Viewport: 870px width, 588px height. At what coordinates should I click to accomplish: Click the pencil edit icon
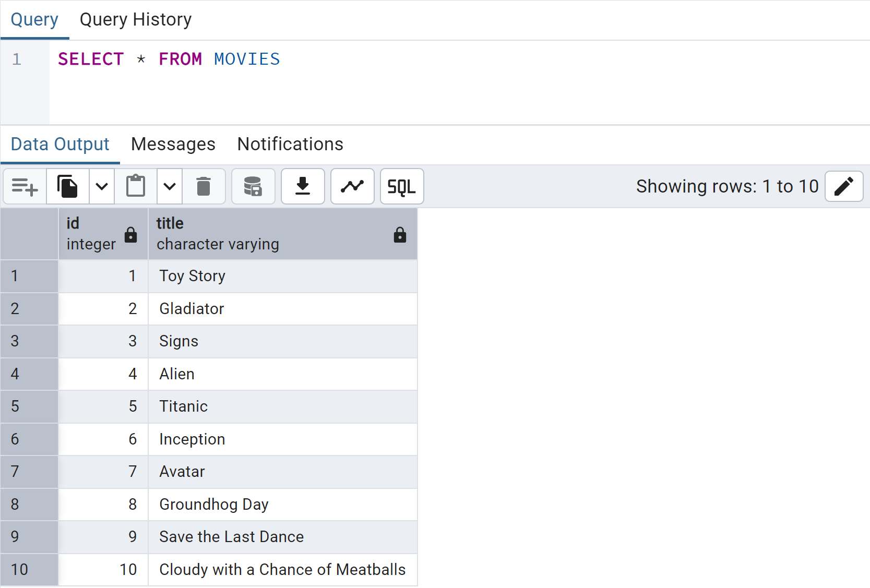click(844, 186)
